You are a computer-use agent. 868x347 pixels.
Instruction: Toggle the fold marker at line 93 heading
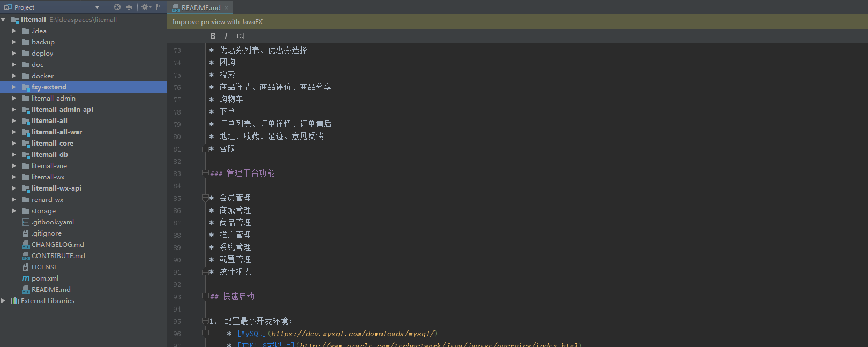205,297
